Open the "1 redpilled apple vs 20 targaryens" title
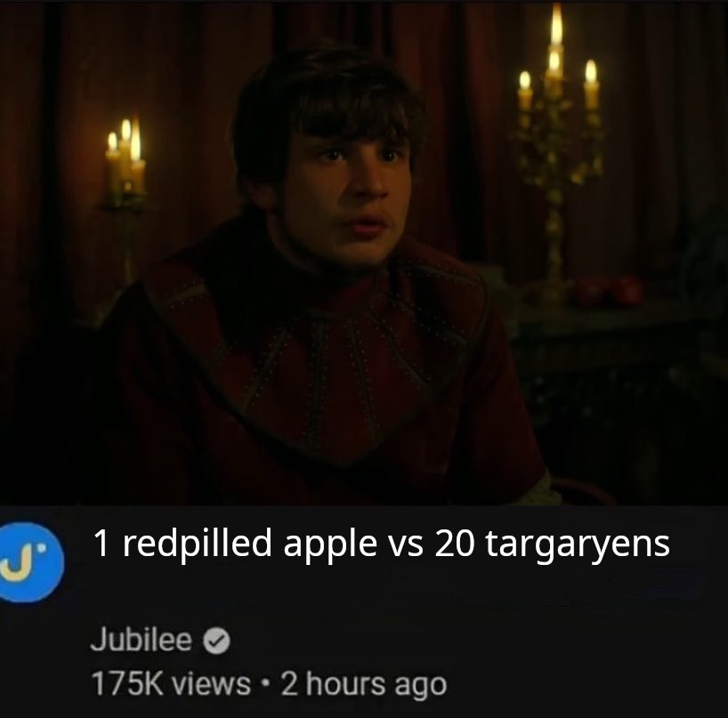 [382, 544]
